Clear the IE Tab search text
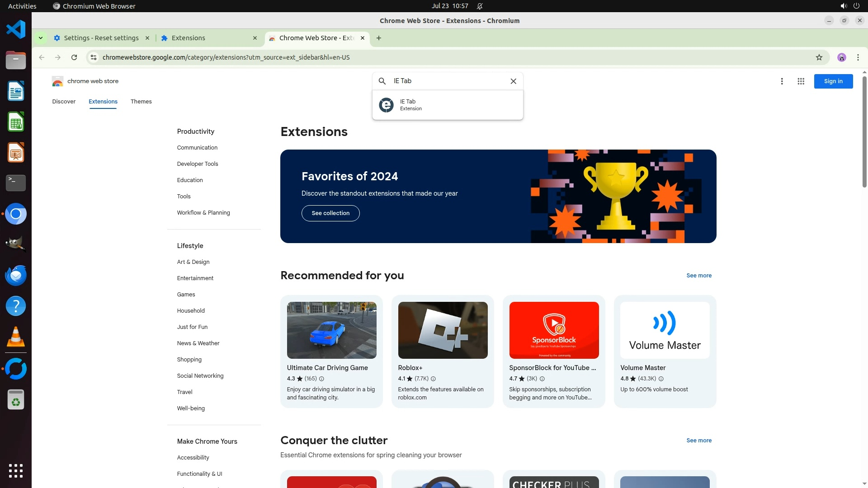 point(513,81)
